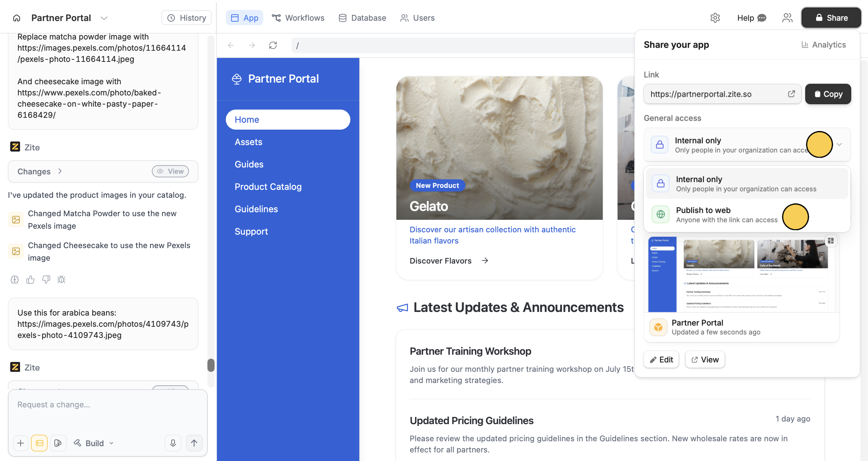Switch to the Database tab
Viewport: 868px width, 461px height.
(362, 18)
